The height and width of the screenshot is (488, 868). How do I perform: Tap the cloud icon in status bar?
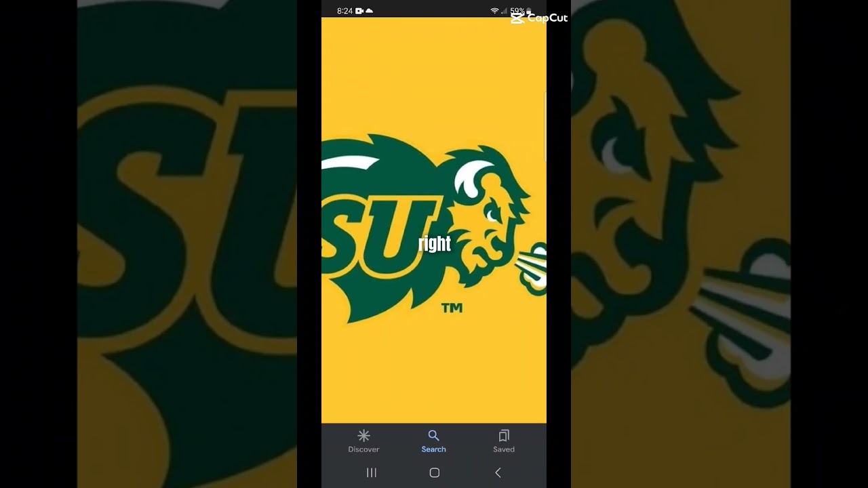click(370, 11)
